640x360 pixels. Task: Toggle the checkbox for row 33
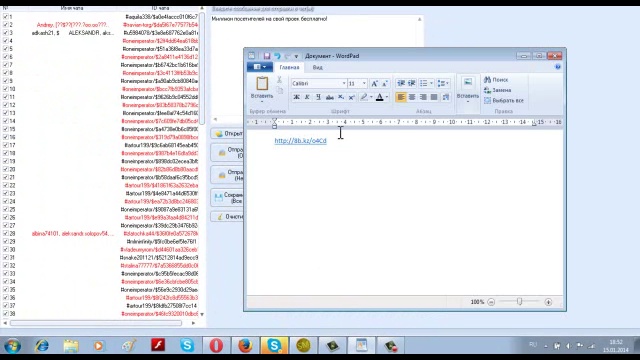[x=6, y=273]
